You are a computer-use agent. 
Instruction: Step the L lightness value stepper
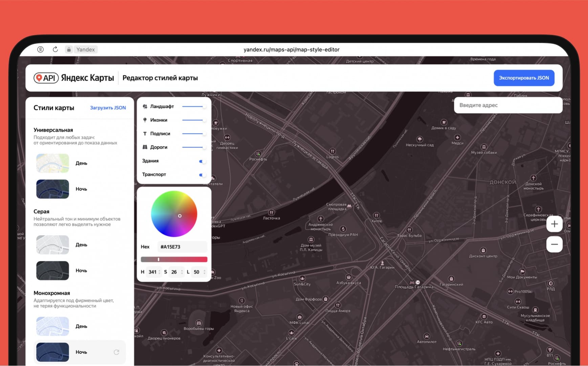pos(204,272)
